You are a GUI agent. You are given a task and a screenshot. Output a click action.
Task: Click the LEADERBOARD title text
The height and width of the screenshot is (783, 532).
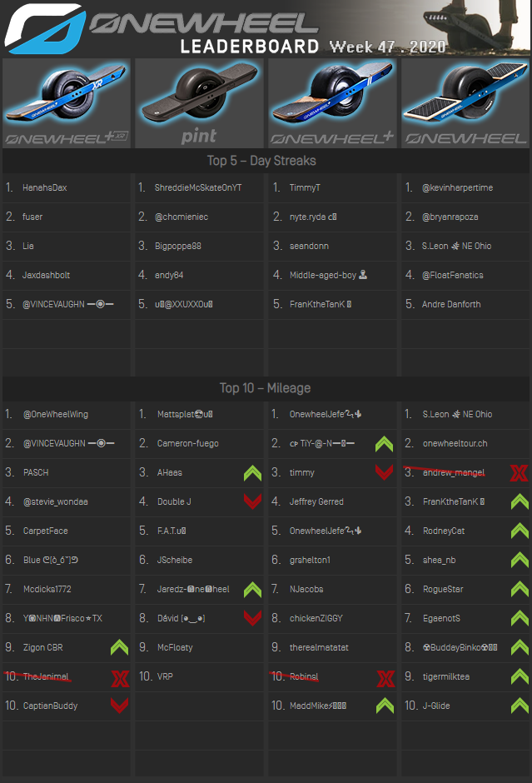249,47
